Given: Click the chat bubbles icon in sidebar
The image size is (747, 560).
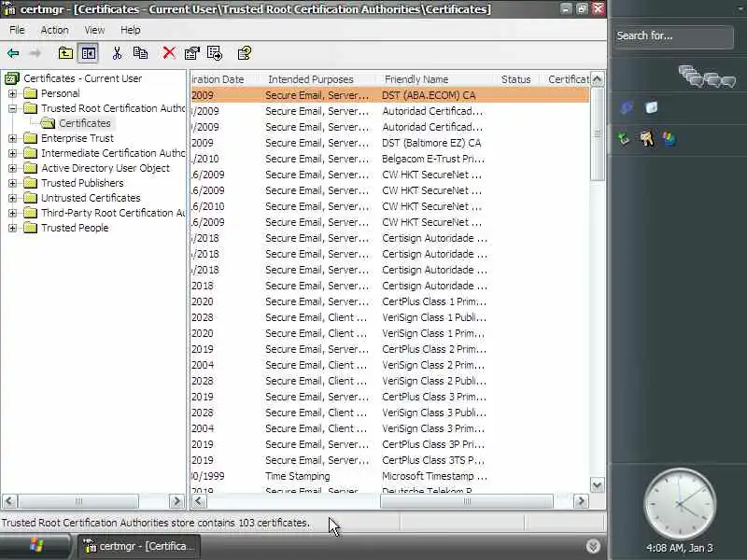Looking at the screenshot, I should (707, 77).
